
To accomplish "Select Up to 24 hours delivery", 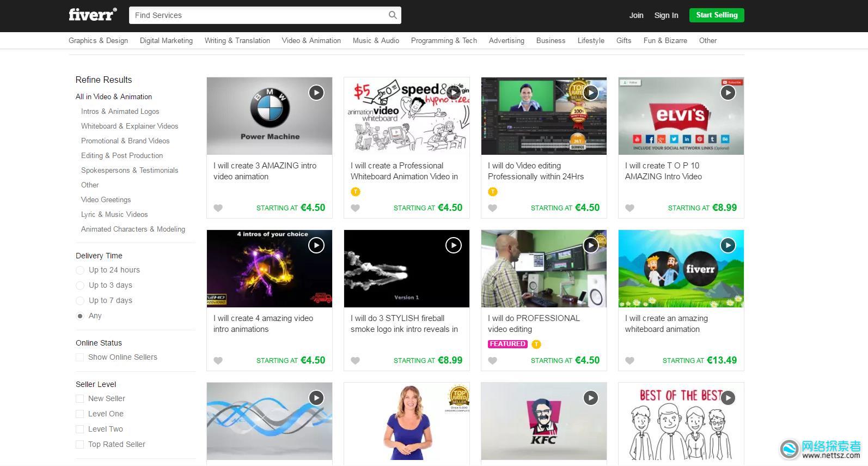I will 80,270.
